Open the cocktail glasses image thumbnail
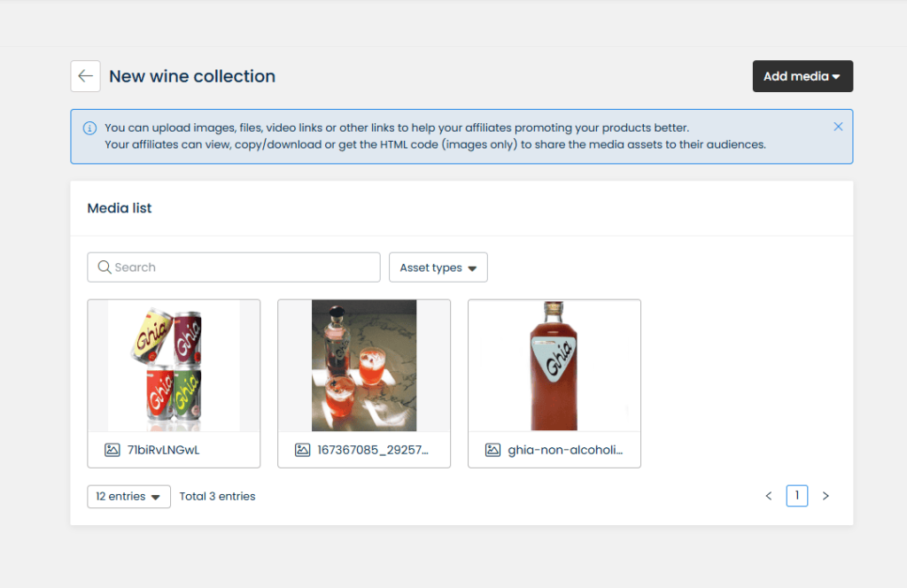Image resolution: width=907 pixels, height=588 pixels. (364, 366)
